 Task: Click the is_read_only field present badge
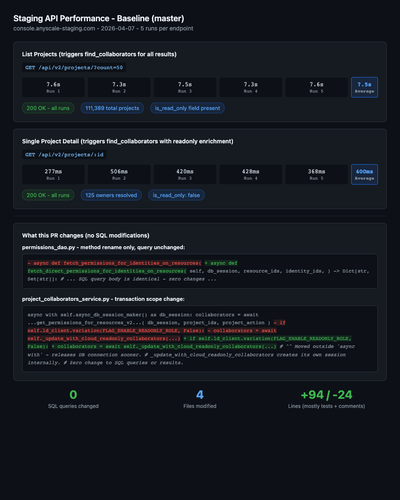[187, 108]
